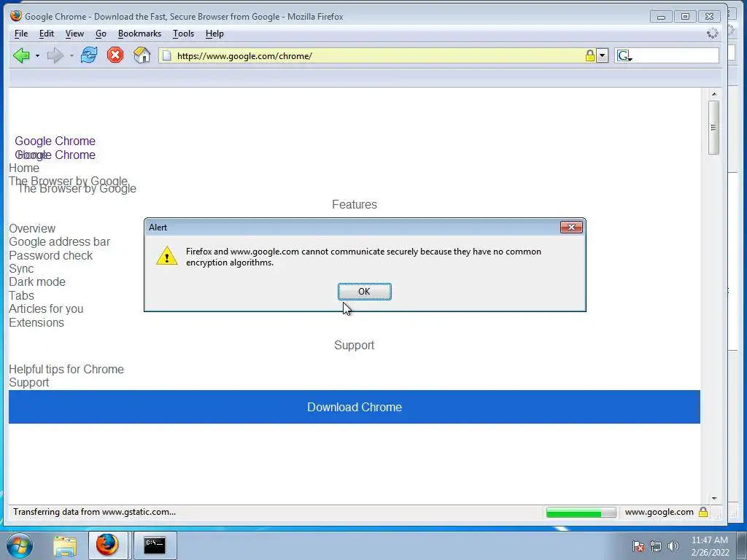The image size is (747, 560).
Task: Click the taskbar clock showing 11:47 AM
Action: [x=709, y=546]
